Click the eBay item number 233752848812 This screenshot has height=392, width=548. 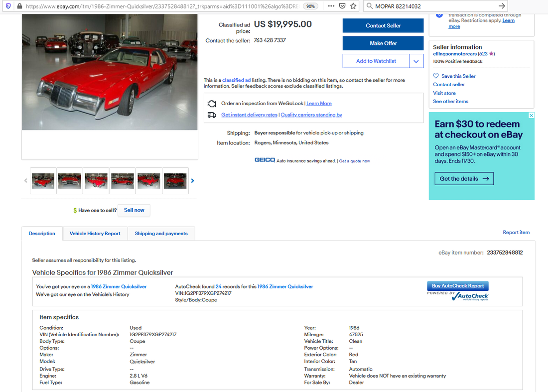[x=505, y=253]
